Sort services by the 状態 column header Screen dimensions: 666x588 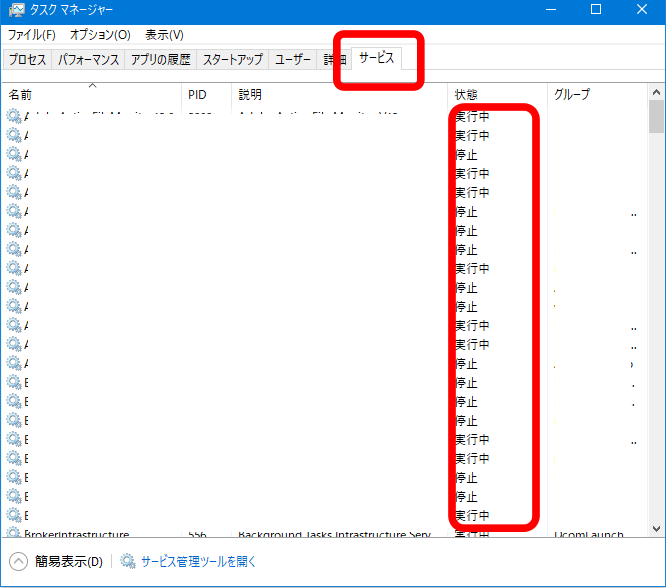pos(497,94)
